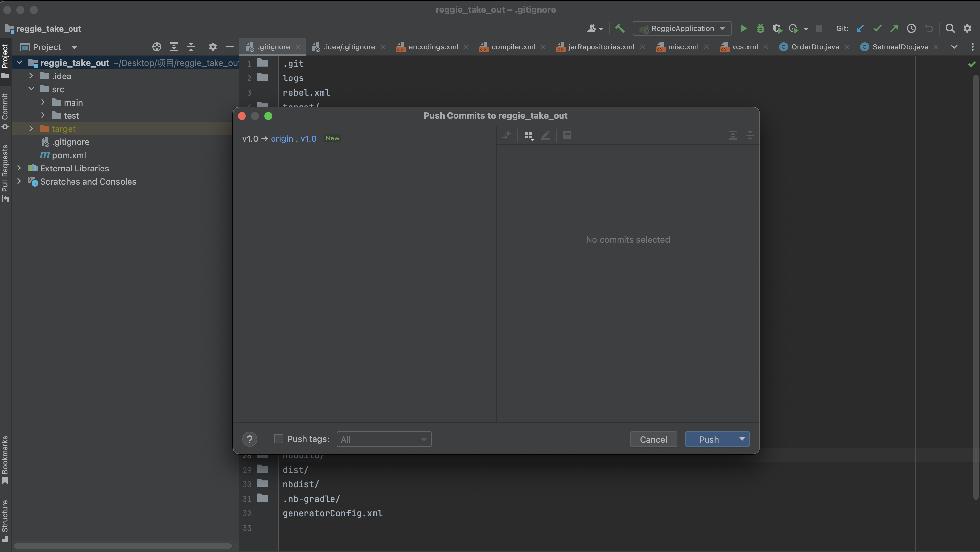Click Search Everywhere magnifier icon
Image resolution: width=980 pixels, height=552 pixels.
(x=950, y=28)
